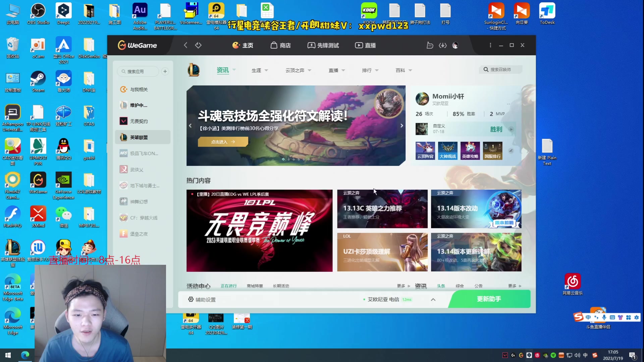Viewport: 644px width, 362px height.
Task: Click the profile avatar in the title bar
Action: pos(455,45)
